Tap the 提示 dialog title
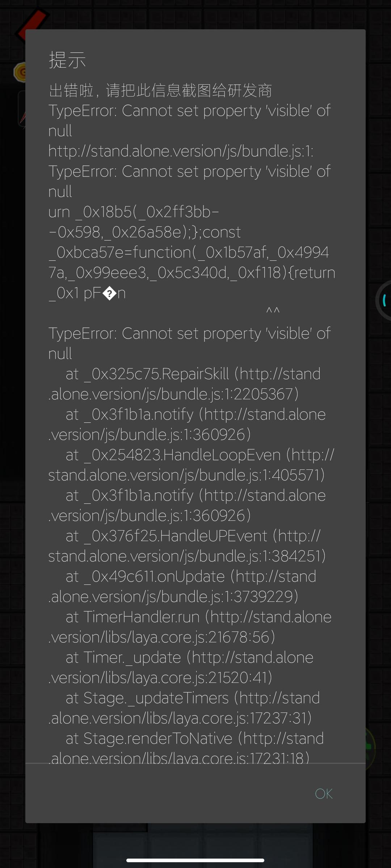The width and height of the screenshot is (391, 868). (67, 60)
